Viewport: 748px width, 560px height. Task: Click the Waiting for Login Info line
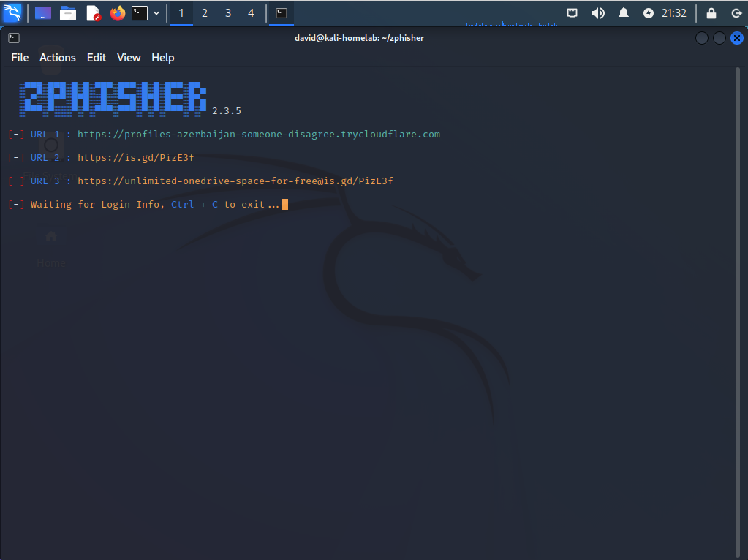148,204
